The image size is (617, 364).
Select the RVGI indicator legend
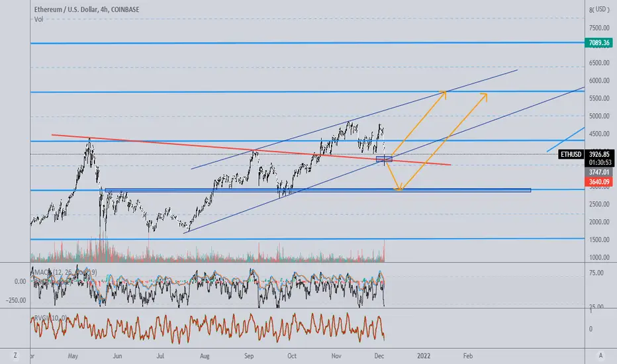pyautogui.click(x=50, y=318)
